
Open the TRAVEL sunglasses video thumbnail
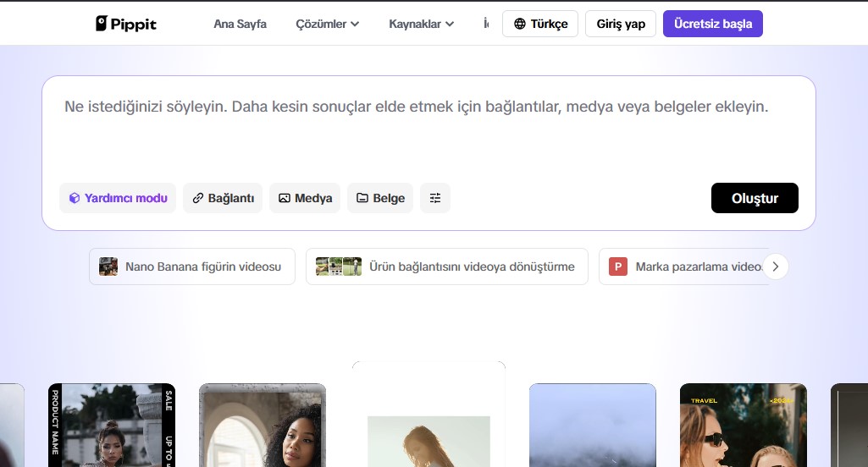click(743, 426)
